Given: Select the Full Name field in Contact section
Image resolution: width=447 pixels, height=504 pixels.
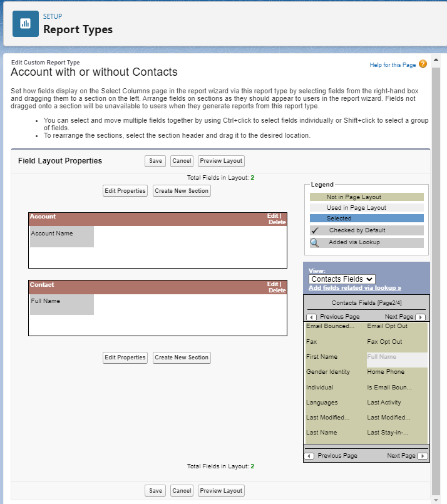Looking at the screenshot, I should pyautogui.click(x=62, y=304).
